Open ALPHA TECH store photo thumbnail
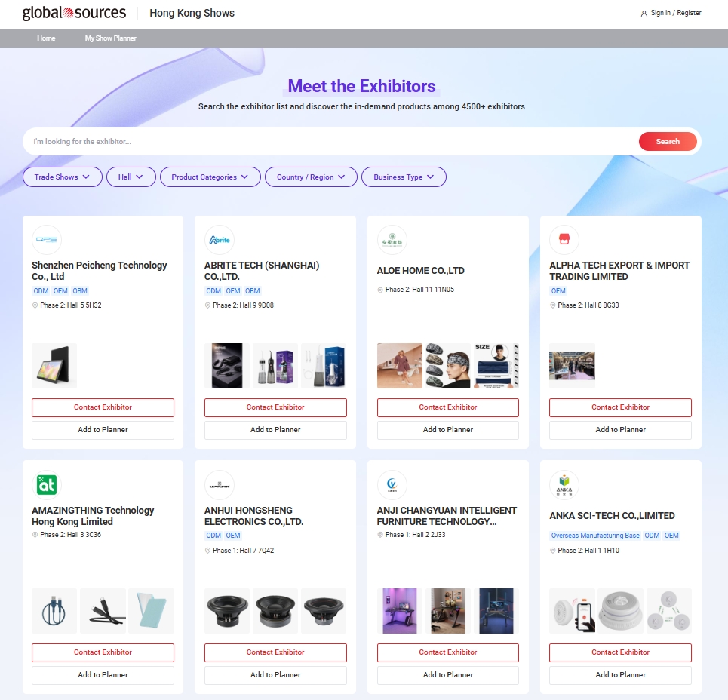 [x=572, y=366]
